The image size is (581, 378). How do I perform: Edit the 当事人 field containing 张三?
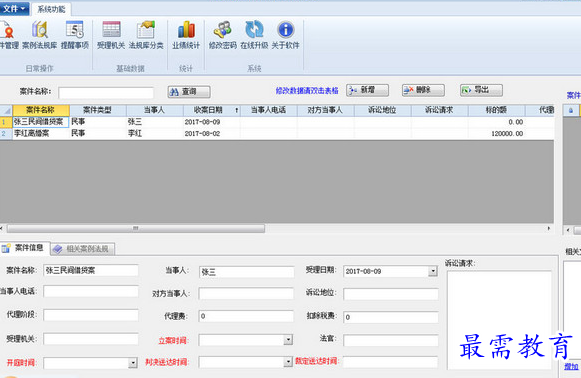pos(246,272)
